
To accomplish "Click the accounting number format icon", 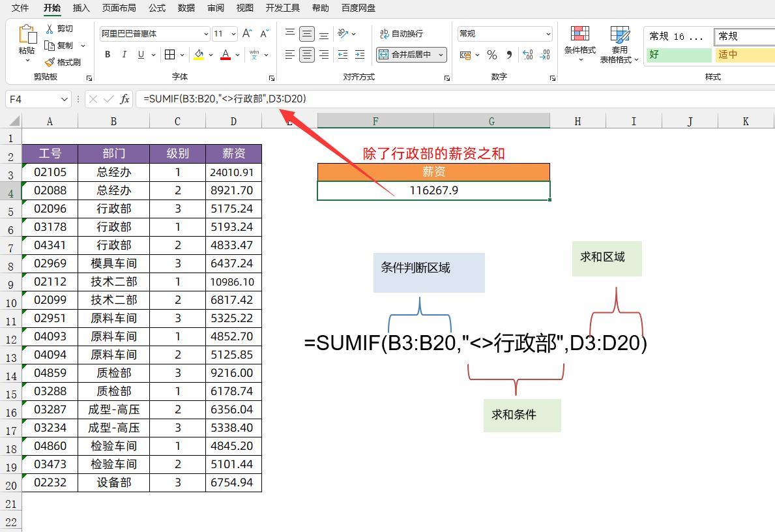I will coord(465,55).
